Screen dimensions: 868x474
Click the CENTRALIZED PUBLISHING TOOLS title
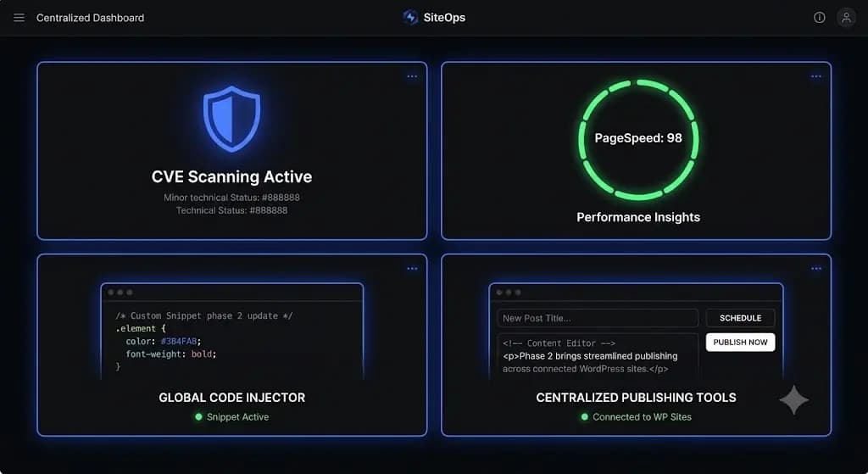[x=636, y=398]
